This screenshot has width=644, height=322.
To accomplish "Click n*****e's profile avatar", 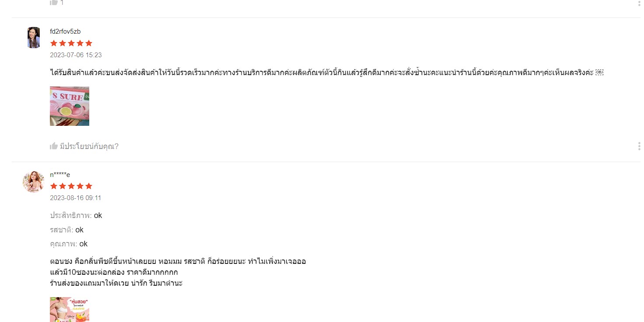I will [34, 182].
